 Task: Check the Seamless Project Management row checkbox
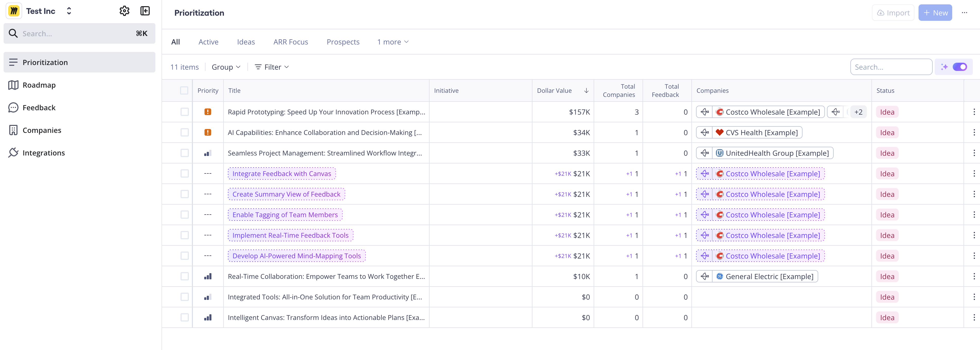184,153
